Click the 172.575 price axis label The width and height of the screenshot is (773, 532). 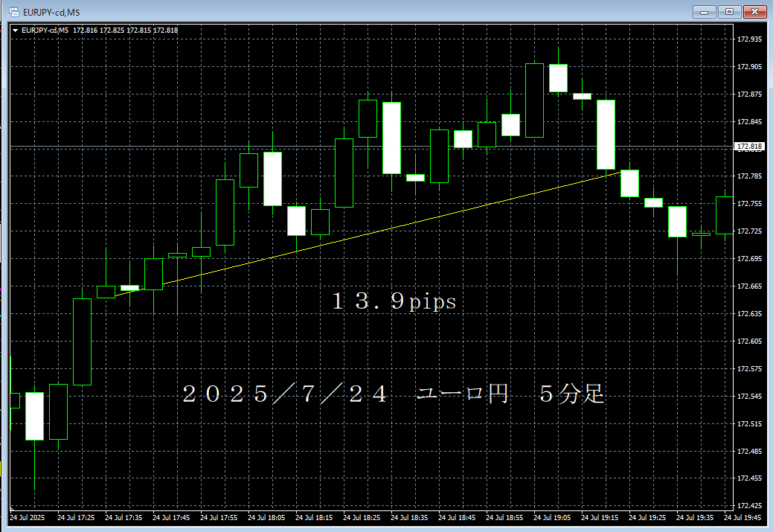749,369
